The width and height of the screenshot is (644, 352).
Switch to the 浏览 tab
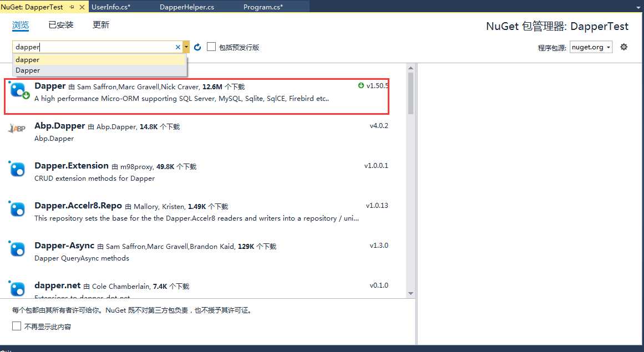21,25
